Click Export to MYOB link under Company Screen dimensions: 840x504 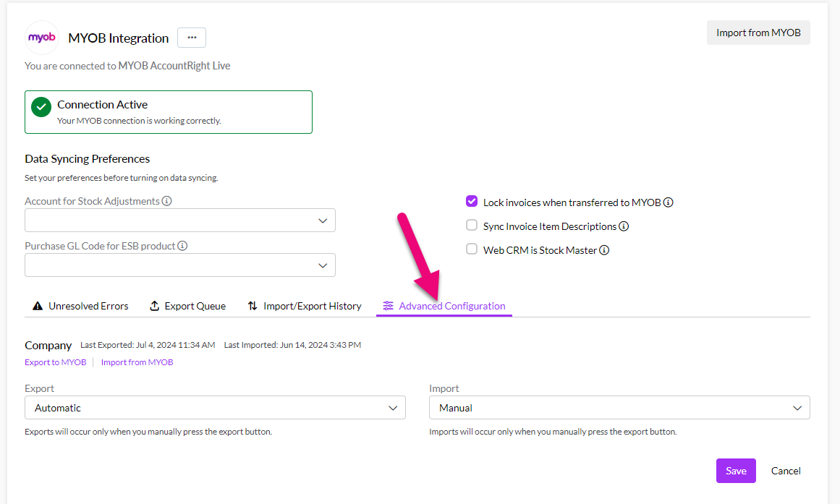56,362
